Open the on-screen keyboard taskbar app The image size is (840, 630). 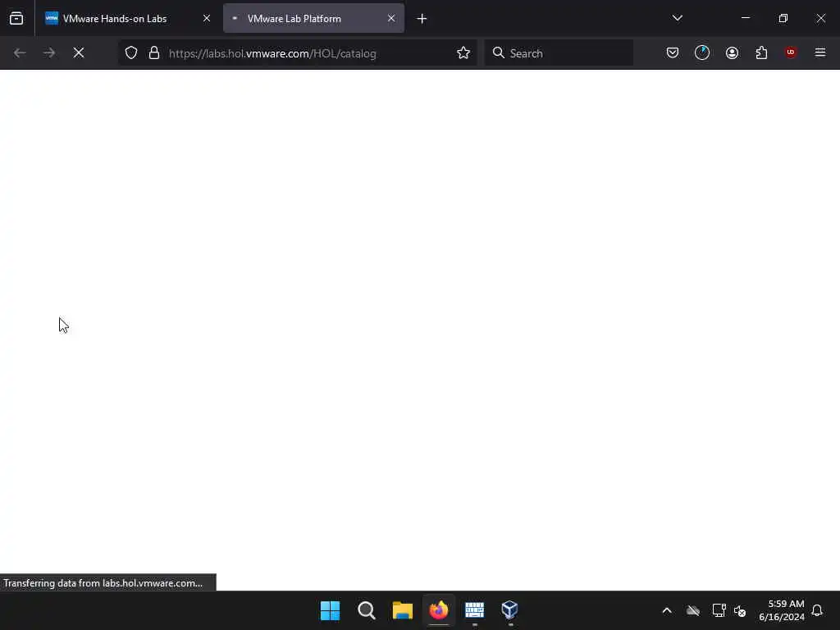[x=475, y=610]
